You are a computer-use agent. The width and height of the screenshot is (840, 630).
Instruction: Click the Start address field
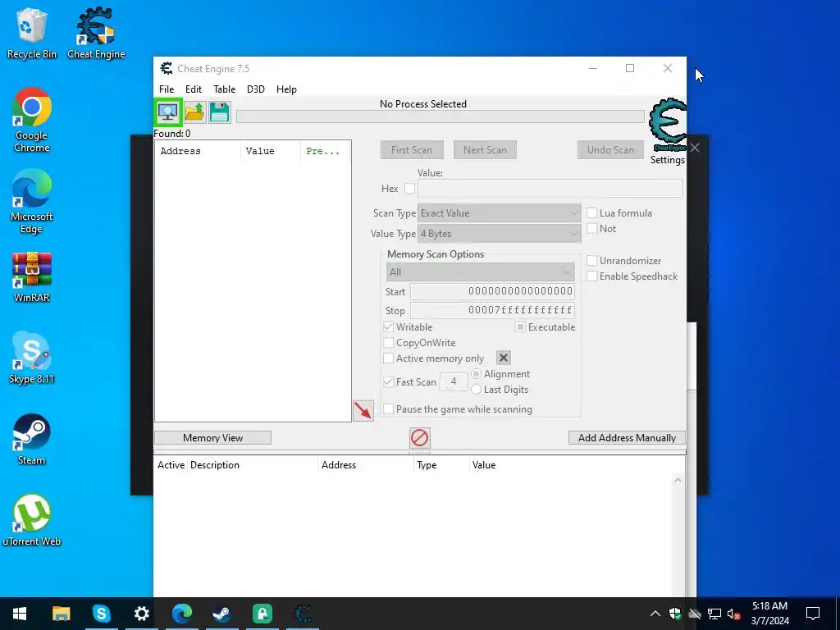click(x=492, y=291)
